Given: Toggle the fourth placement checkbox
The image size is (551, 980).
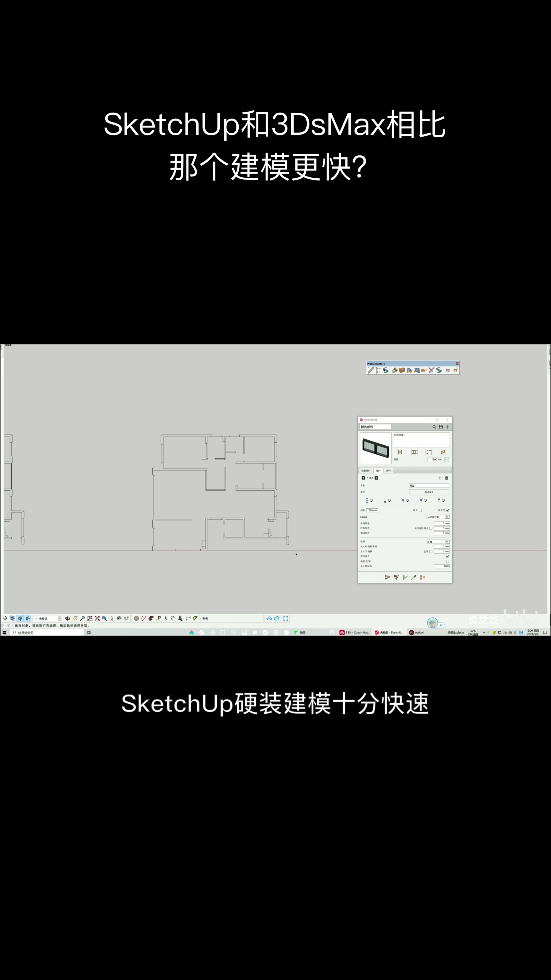Looking at the screenshot, I should click(x=425, y=501).
